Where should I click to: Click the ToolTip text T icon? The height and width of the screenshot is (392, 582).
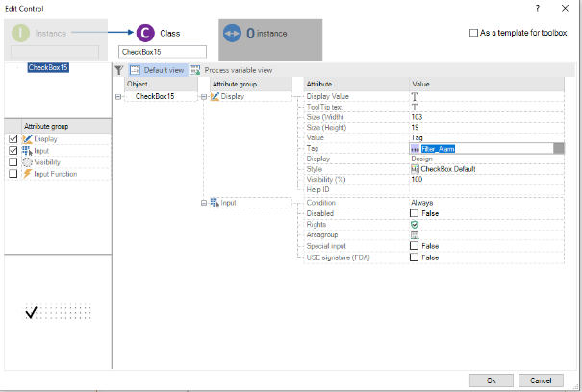[x=415, y=108]
